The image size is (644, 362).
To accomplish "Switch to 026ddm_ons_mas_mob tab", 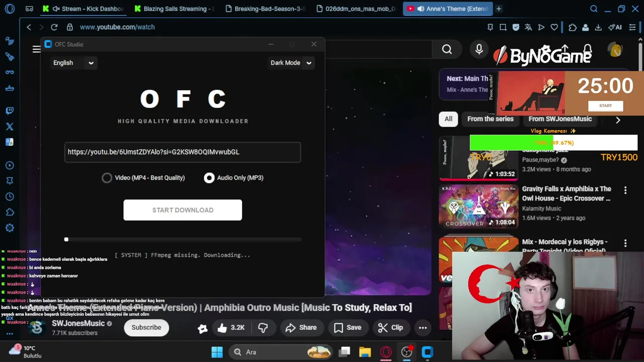I will (356, 9).
